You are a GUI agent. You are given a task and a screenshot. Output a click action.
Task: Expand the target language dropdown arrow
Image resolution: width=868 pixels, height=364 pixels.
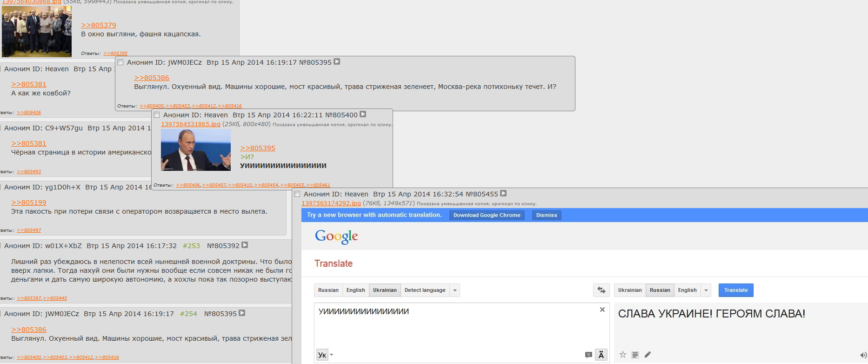point(706,290)
